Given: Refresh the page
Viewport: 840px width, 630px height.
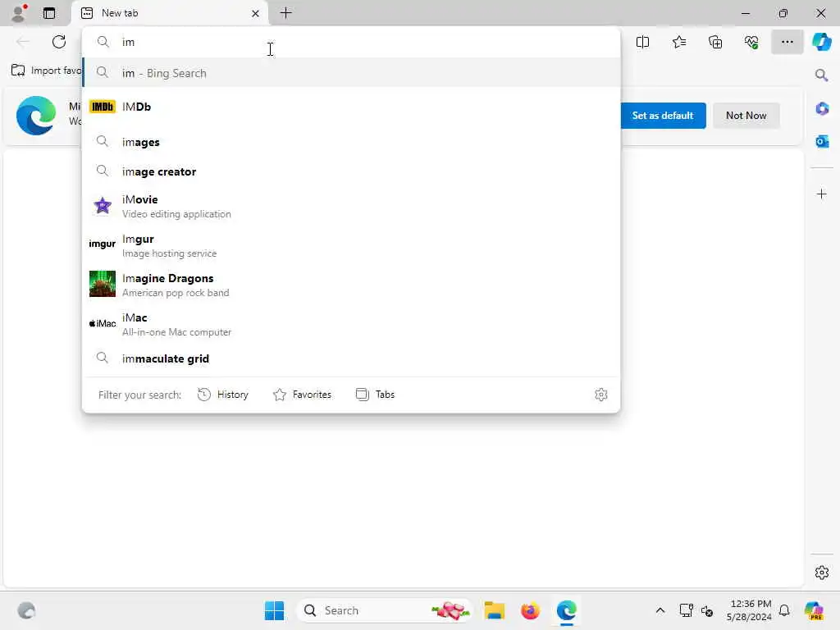Looking at the screenshot, I should click(59, 42).
